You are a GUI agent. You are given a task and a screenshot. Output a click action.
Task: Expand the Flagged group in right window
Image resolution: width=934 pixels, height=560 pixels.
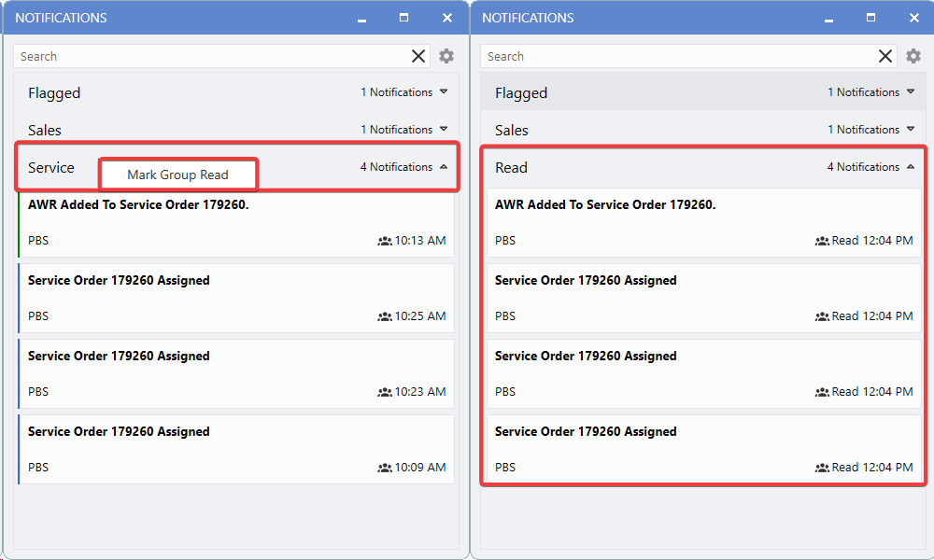(x=911, y=92)
